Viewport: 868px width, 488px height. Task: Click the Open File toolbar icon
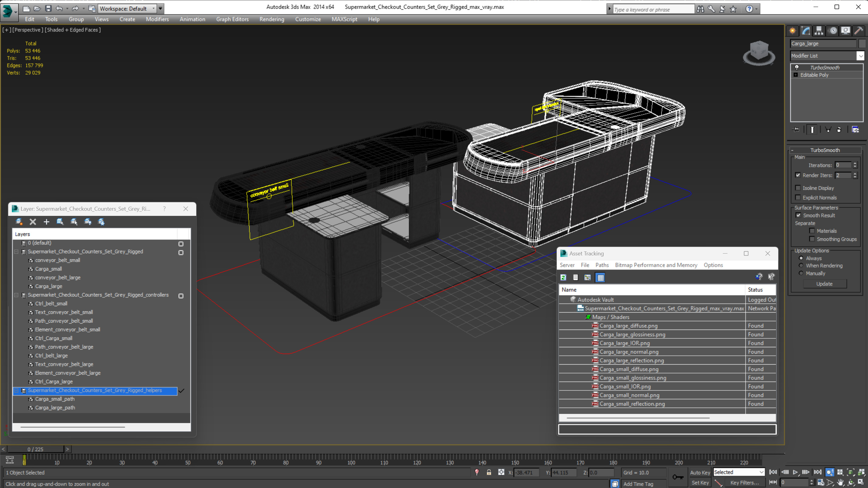tap(37, 9)
